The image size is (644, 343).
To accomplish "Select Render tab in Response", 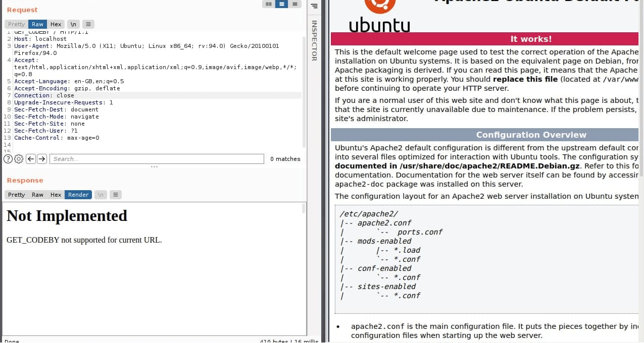I will click(x=78, y=195).
